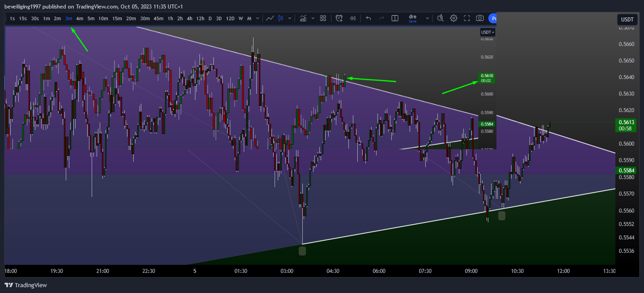644x293 pixels.
Task: Click the 0.5613 current price label
Action: click(x=627, y=125)
